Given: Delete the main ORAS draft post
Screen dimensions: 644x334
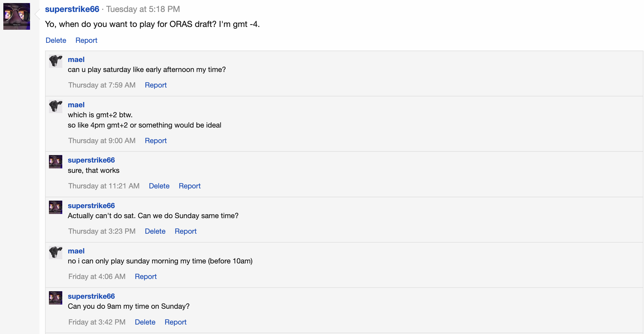Looking at the screenshot, I should pos(56,40).
